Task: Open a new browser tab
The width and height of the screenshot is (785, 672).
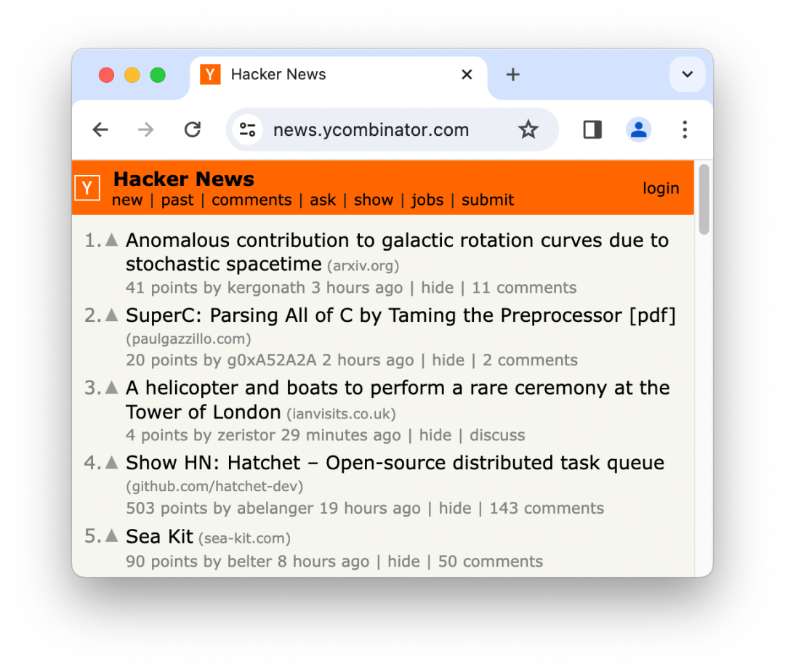Action: pyautogui.click(x=512, y=75)
